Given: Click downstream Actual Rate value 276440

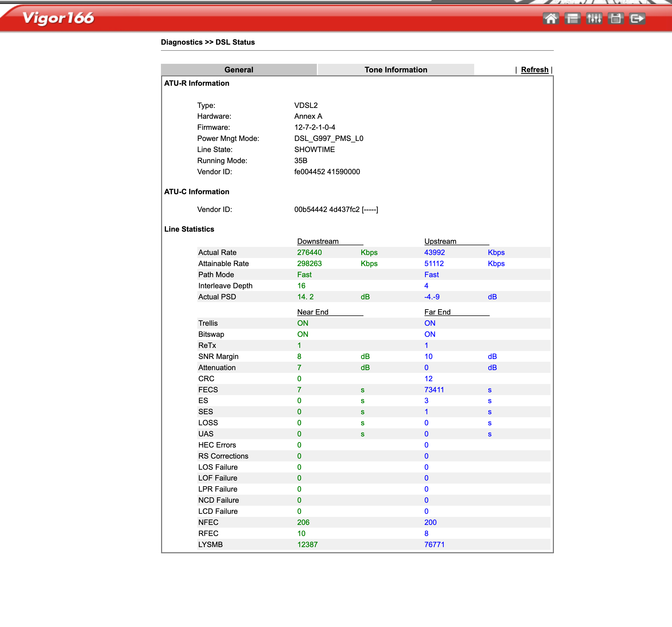Looking at the screenshot, I should pyautogui.click(x=309, y=252).
